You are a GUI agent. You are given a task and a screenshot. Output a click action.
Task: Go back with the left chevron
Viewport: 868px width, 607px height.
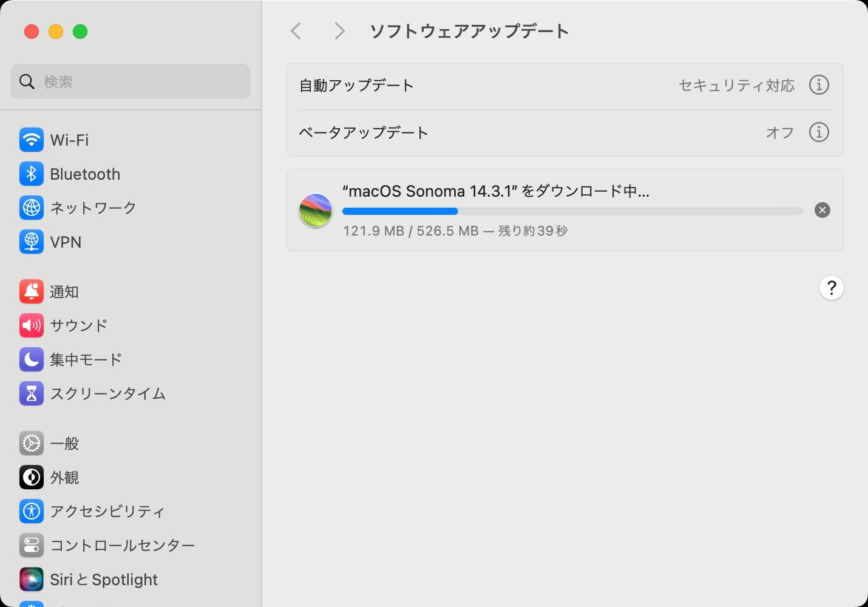pyautogui.click(x=296, y=31)
